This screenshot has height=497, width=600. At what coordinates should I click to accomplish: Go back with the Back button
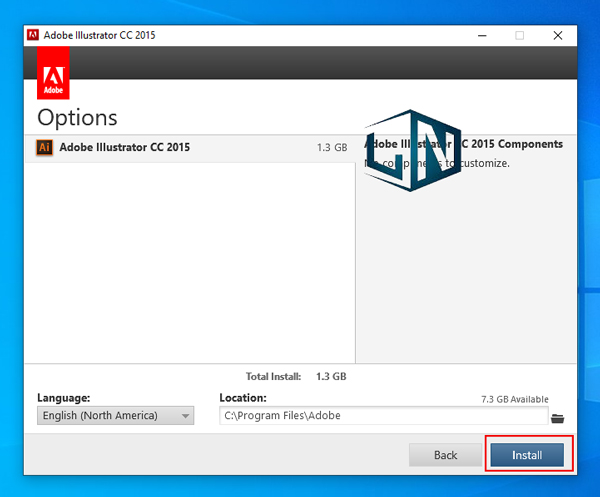point(445,455)
